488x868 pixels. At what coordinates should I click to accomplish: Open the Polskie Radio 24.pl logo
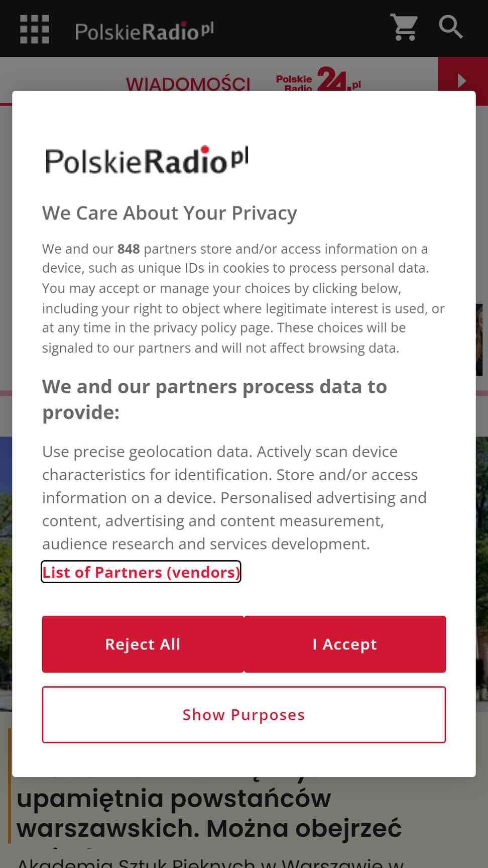point(318,79)
